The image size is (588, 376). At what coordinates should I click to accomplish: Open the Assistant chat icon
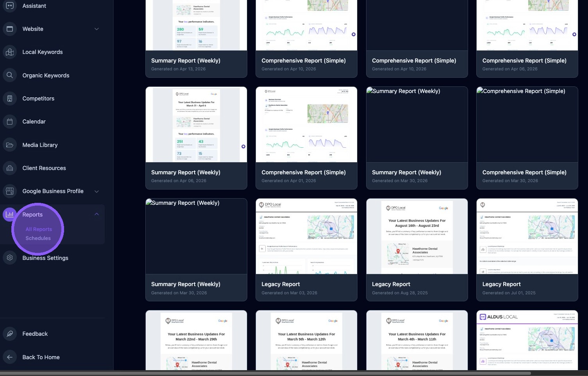click(10, 6)
